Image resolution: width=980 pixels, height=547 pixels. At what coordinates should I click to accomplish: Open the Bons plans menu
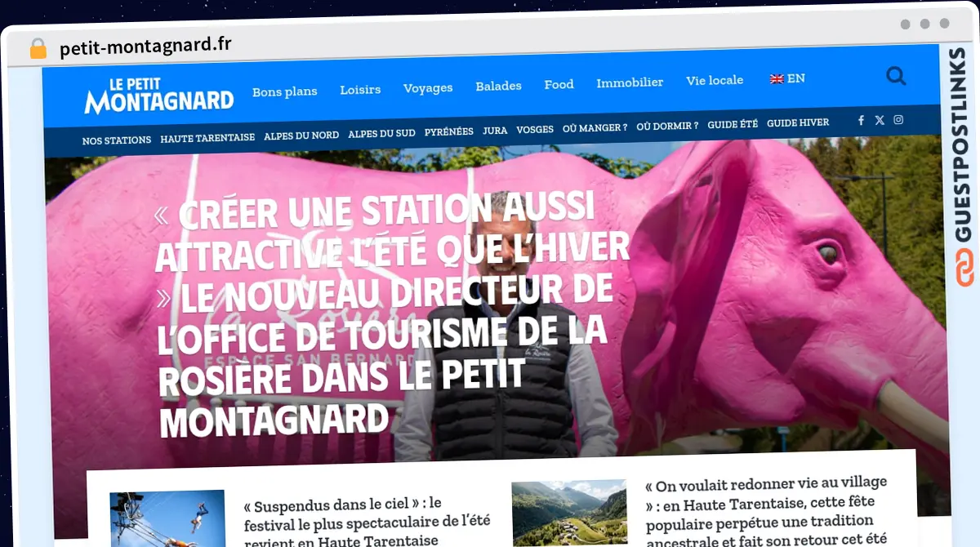(x=285, y=91)
